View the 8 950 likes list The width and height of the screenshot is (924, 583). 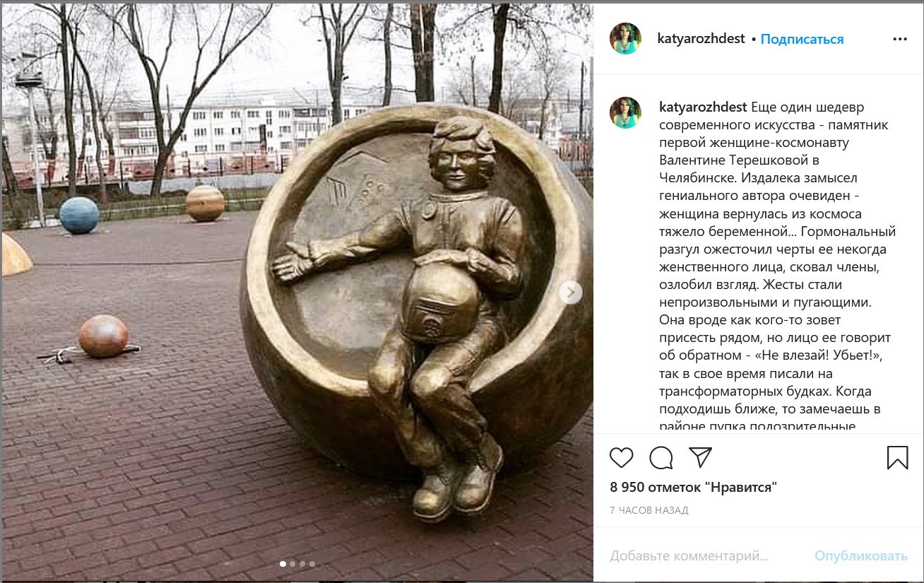pos(694,487)
